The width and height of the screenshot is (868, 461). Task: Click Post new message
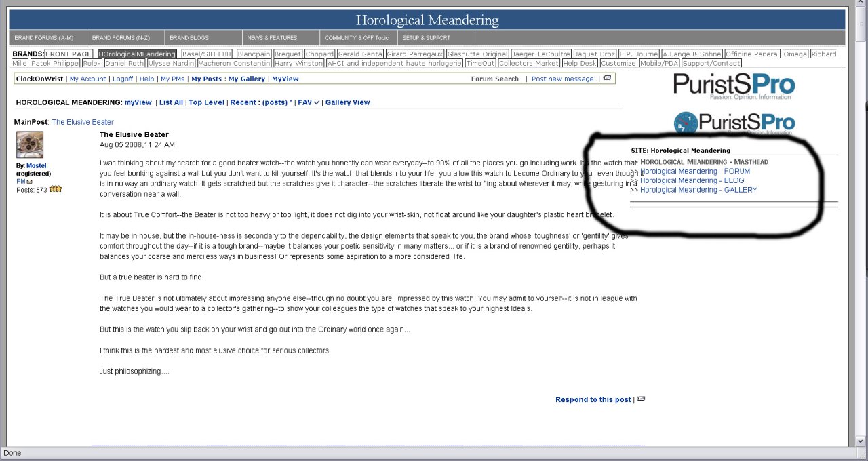click(x=563, y=79)
